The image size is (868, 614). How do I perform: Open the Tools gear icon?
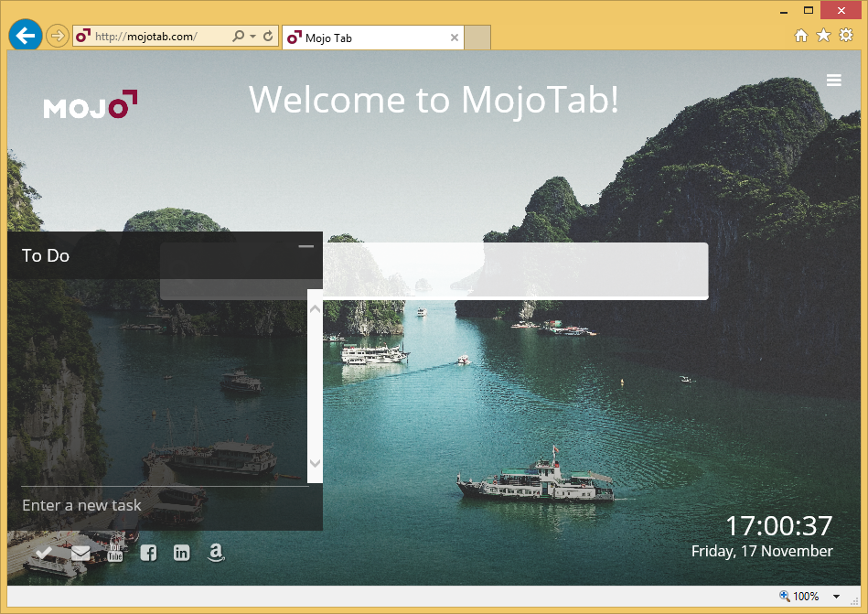[846, 36]
